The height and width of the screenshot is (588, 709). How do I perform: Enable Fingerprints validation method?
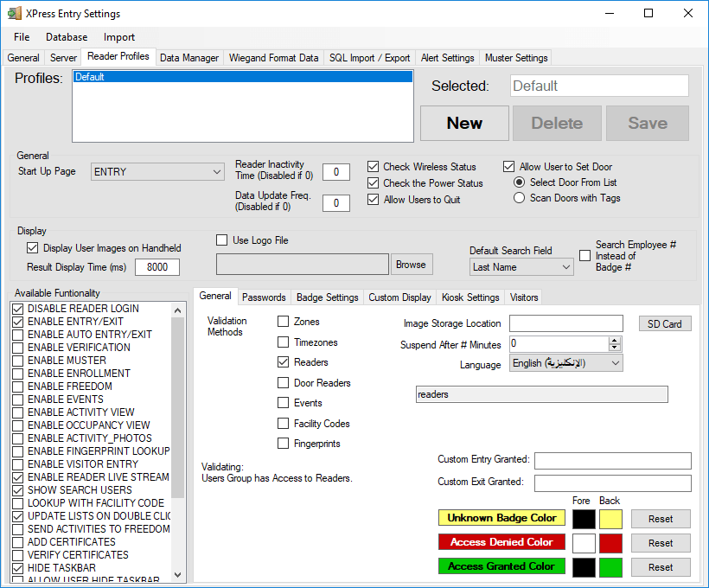click(x=283, y=444)
